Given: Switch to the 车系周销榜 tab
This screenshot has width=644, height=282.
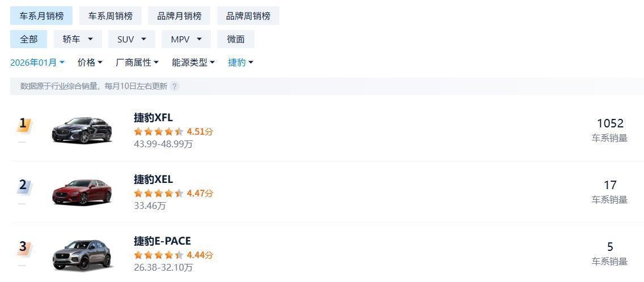Looking at the screenshot, I should point(110,16).
